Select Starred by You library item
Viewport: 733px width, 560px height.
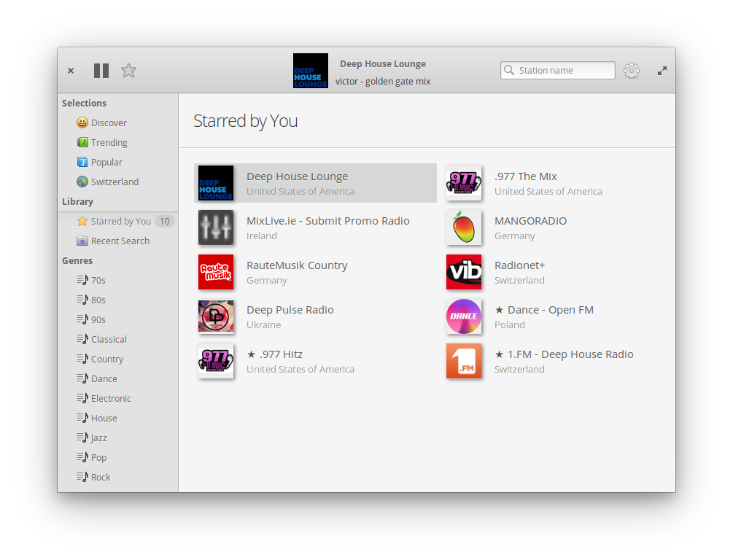click(118, 221)
